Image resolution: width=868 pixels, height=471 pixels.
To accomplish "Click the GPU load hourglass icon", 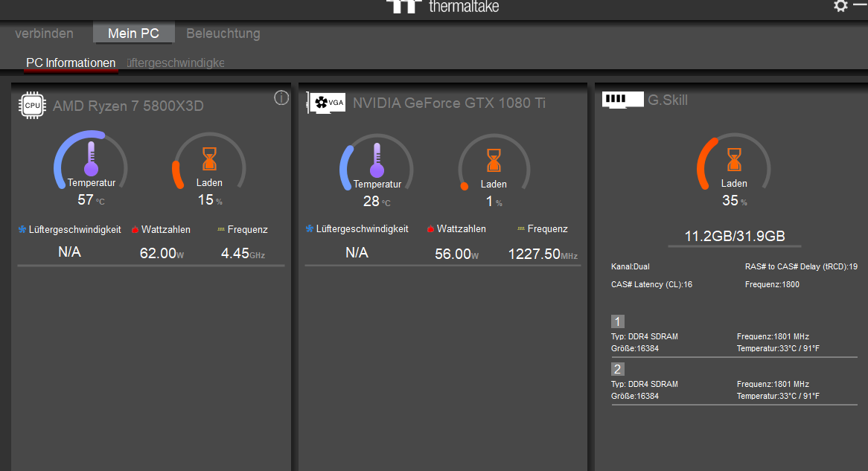I will coord(494,161).
